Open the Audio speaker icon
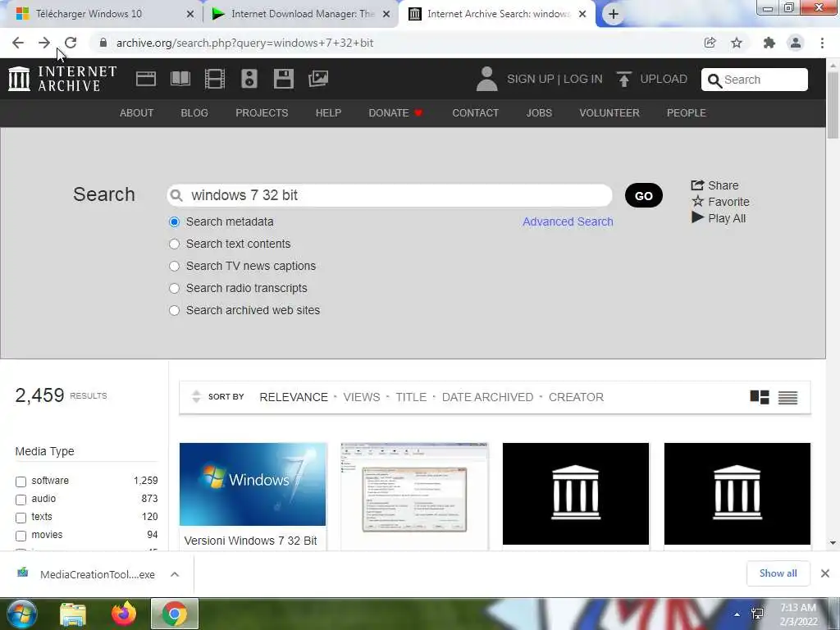This screenshot has width=840, height=630. point(249,79)
